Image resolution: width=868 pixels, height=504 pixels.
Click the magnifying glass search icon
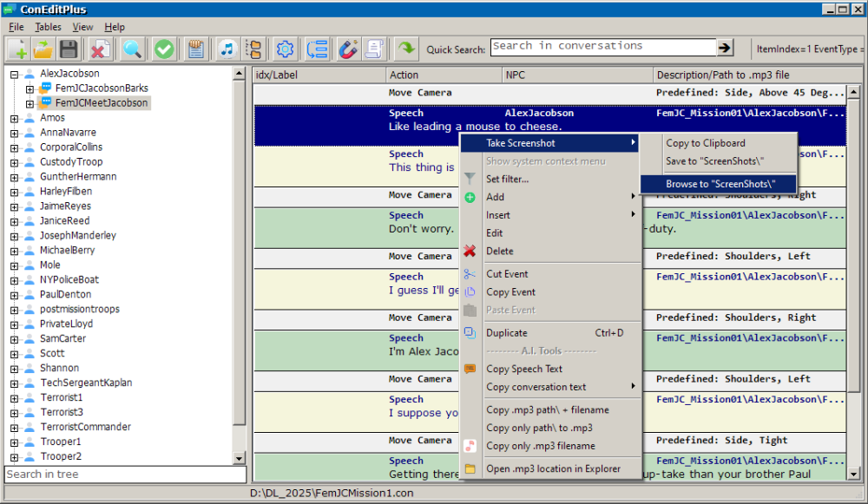pyautogui.click(x=132, y=49)
